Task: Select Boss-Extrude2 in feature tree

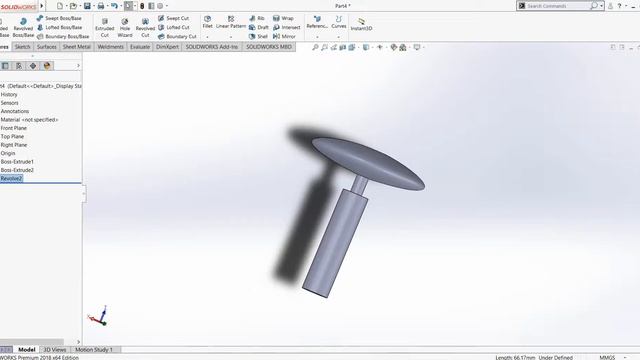Action: pos(17,170)
